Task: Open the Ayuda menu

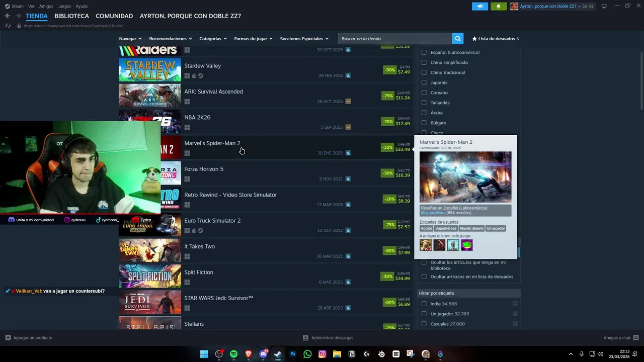Action: [82, 7]
